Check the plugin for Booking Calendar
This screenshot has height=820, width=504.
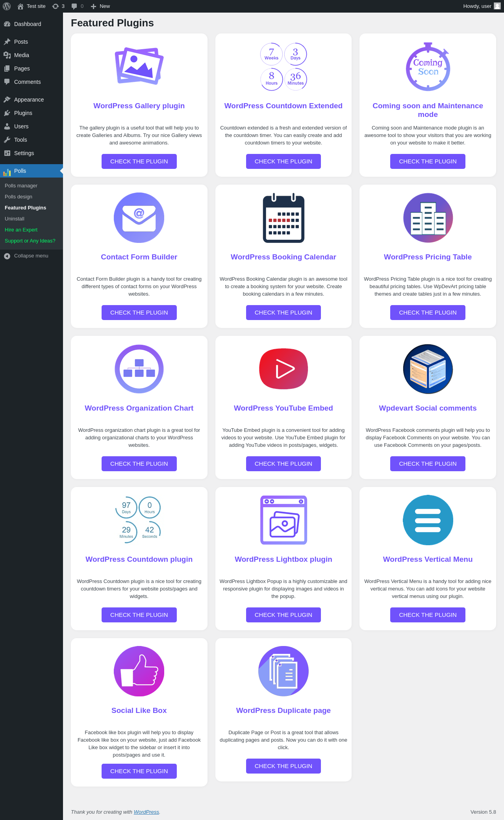click(283, 313)
